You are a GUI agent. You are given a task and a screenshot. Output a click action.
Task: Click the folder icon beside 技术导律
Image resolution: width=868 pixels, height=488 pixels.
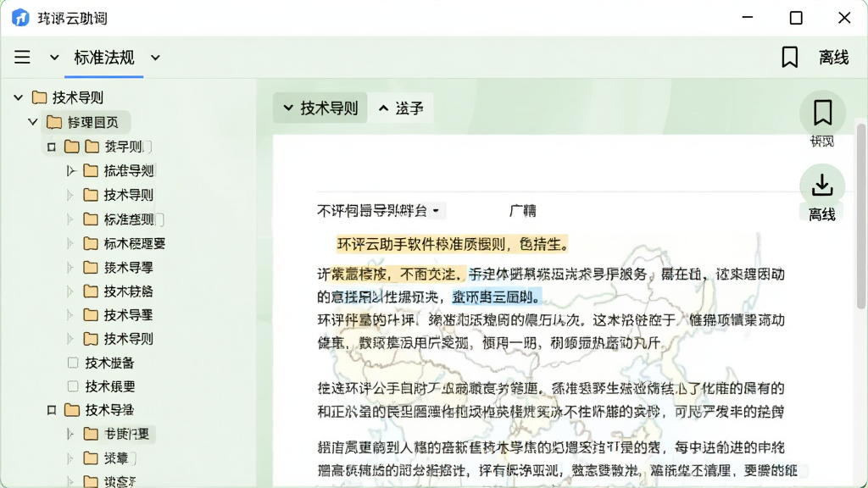coord(72,410)
